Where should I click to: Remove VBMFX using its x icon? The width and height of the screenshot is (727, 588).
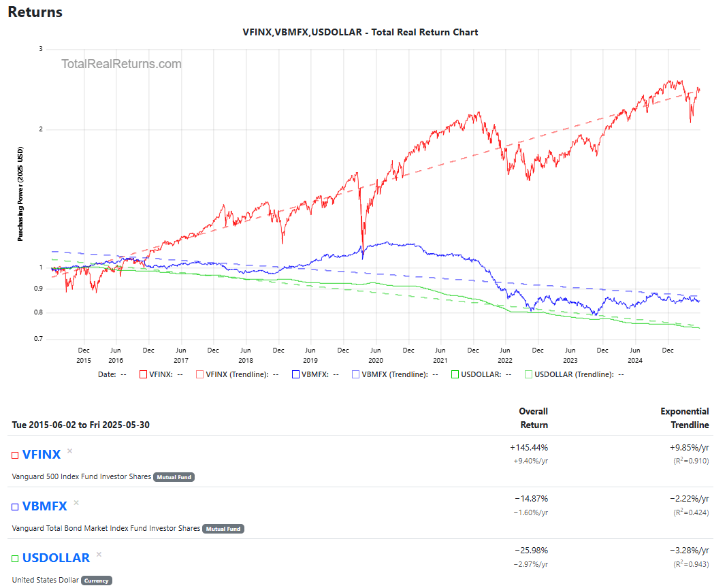click(76, 503)
